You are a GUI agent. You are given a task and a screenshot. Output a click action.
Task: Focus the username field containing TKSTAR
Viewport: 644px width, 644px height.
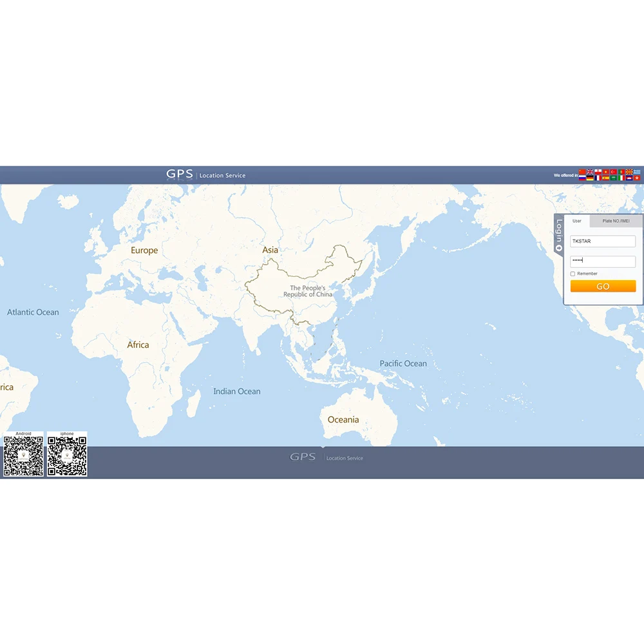coord(603,241)
